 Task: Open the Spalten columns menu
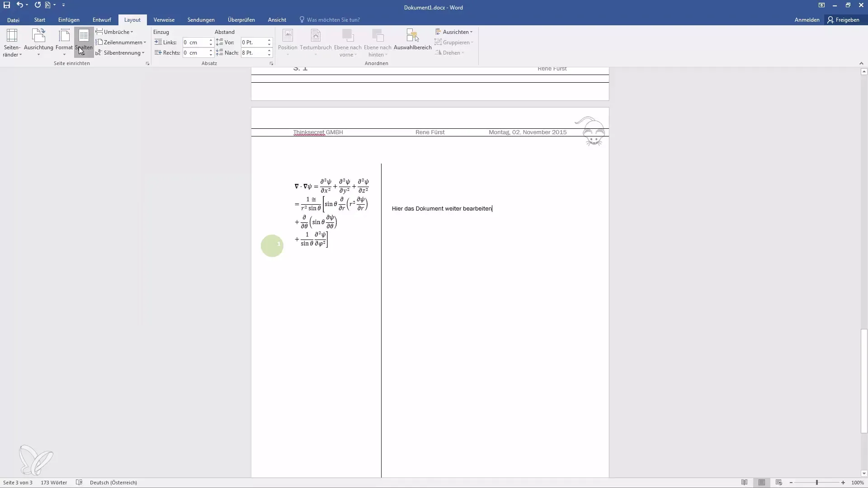click(x=84, y=43)
